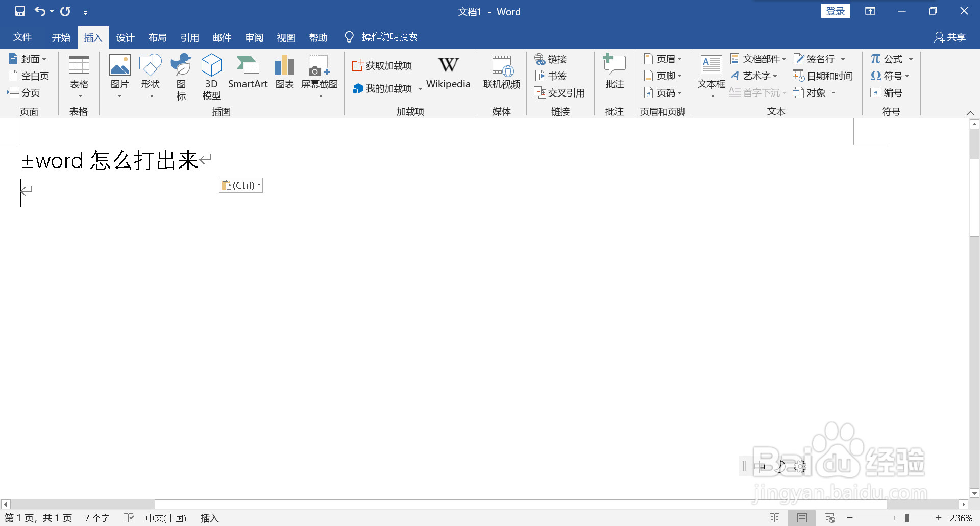Click the zoom slider handle

click(x=906, y=518)
